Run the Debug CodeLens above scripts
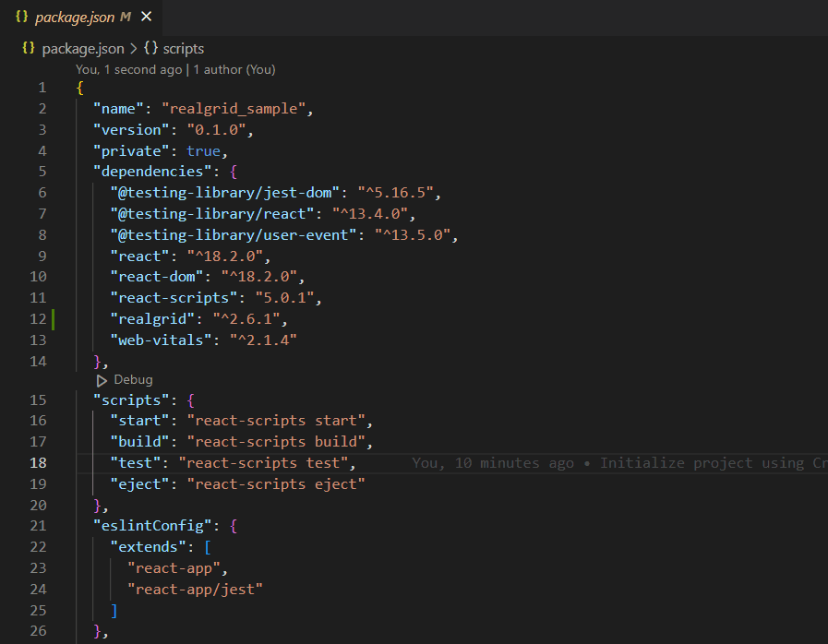828x644 pixels. click(133, 379)
